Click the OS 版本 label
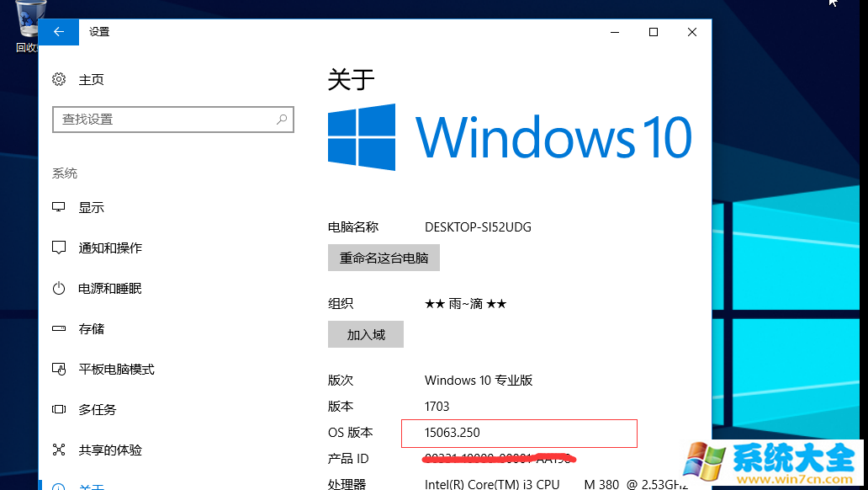Viewport: 868px width, 490px height. pyautogui.click(x=351, y=433)
